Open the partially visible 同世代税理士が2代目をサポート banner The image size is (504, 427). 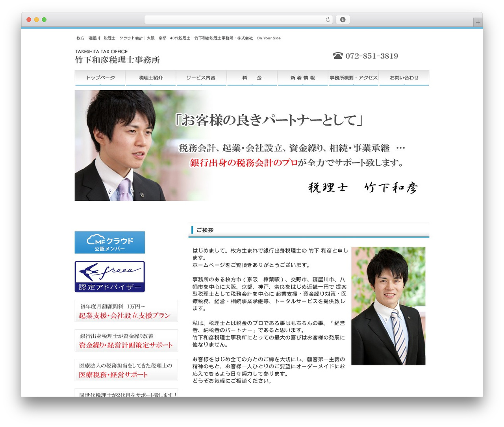tap(126, 393)
